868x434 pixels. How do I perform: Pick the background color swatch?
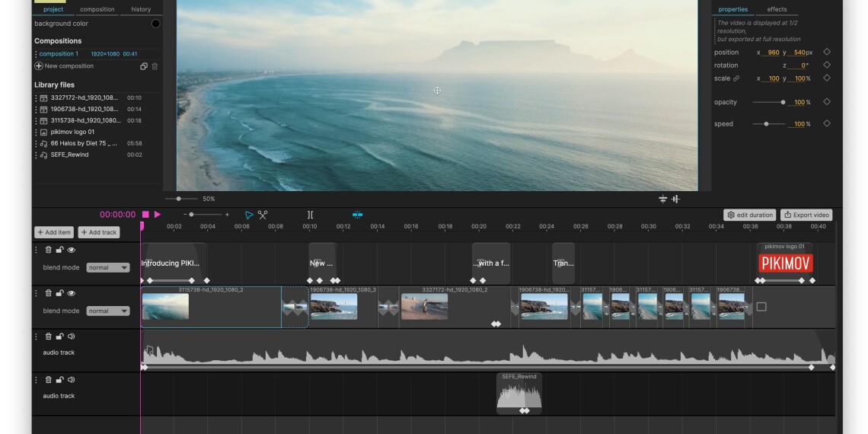tap(156, 24)
